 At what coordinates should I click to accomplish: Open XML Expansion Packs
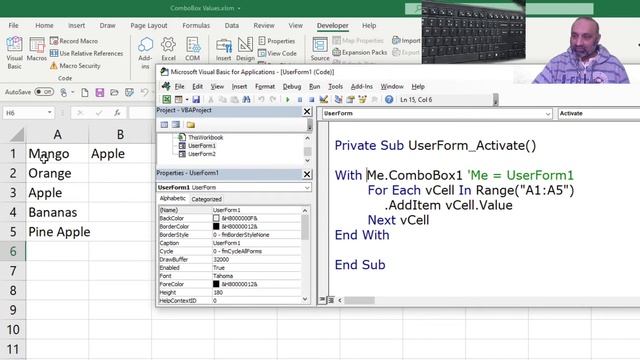tap(360, 52)
